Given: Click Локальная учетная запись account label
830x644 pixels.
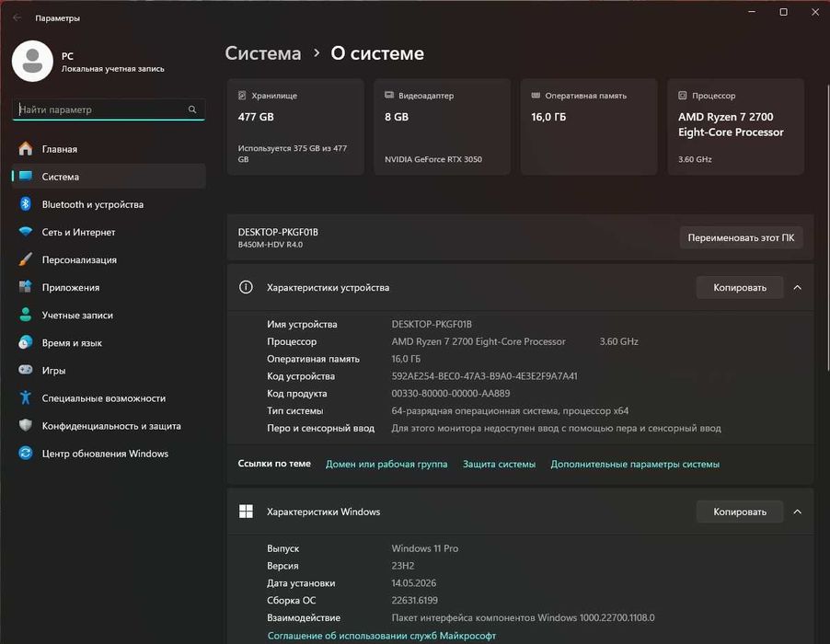Looking at the screenshot, I should click(113, 68).
